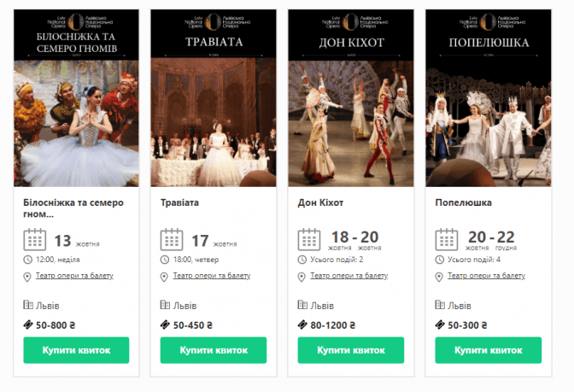Open the Попелюшка poster image
This screenshot has width=574, height=392.
tap(488, 98)
